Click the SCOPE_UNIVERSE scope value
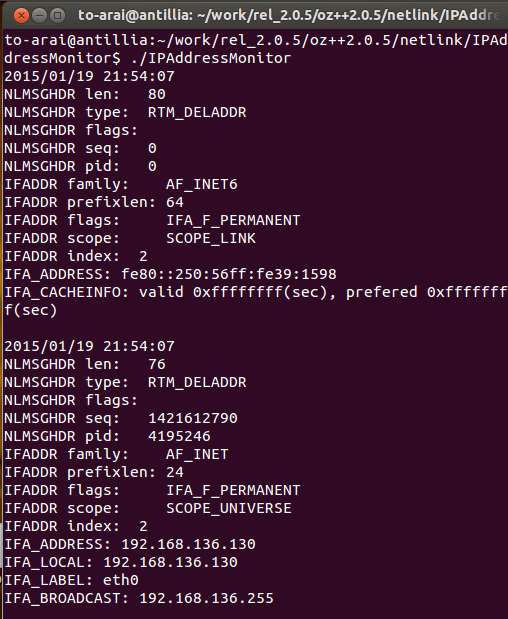Viewport: 508px width, 619px height. point(229,508)
